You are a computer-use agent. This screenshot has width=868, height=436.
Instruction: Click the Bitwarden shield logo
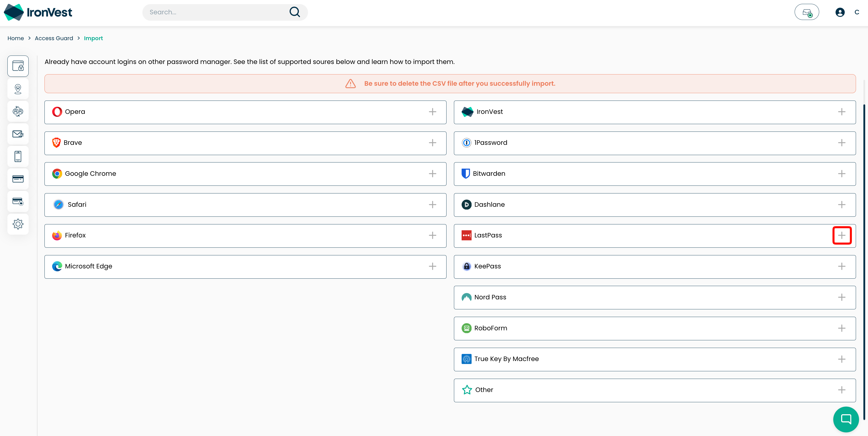[466, 174]
